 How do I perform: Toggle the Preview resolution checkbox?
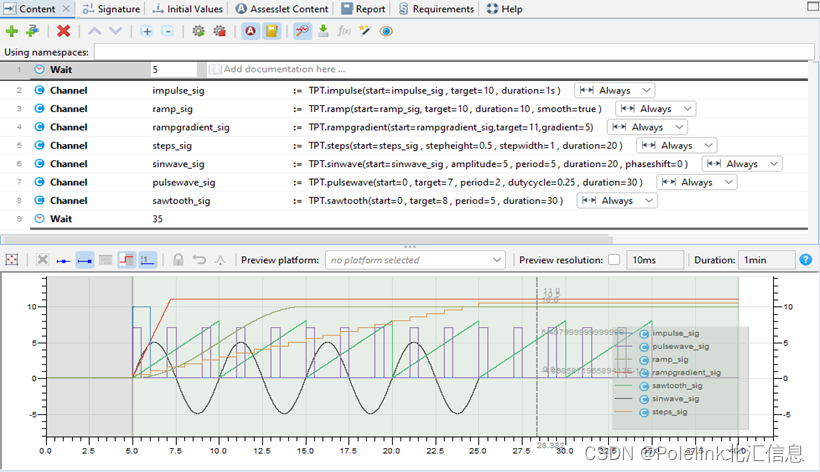(x=614, y=260)
